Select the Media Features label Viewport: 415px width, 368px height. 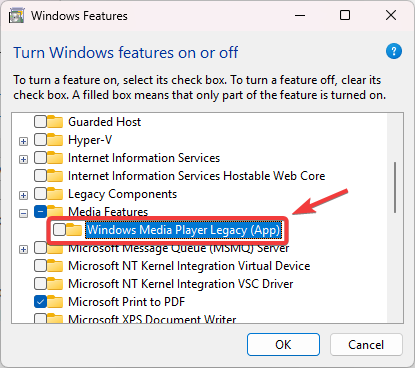point(108,212)
